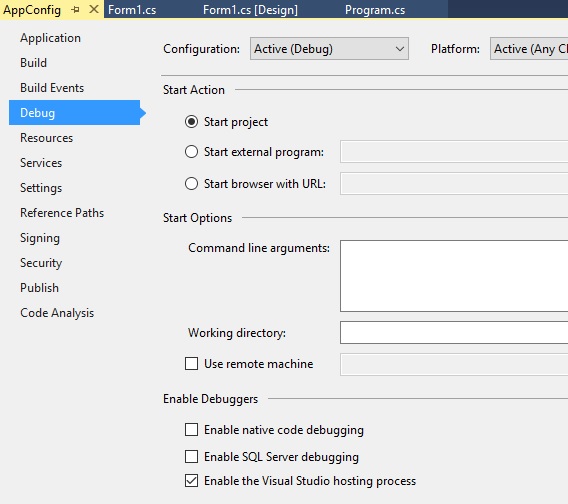Open the Signing settings page
Viewport: 568px width, 504px height.
(x=40, y=238)
